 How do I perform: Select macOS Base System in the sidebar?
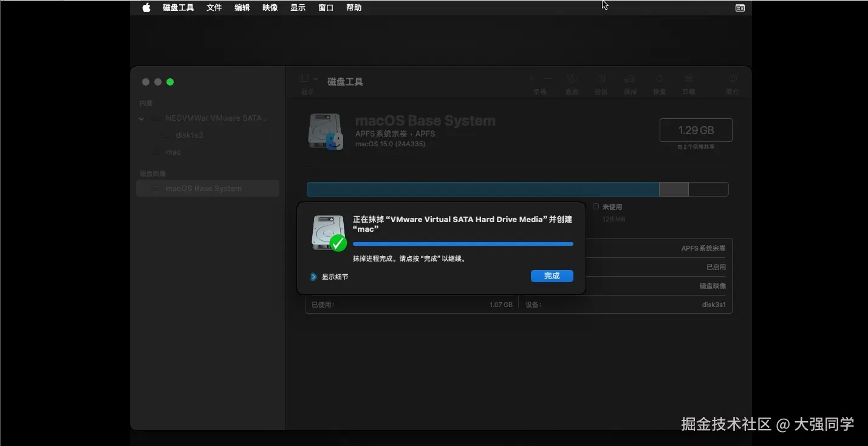208,189
